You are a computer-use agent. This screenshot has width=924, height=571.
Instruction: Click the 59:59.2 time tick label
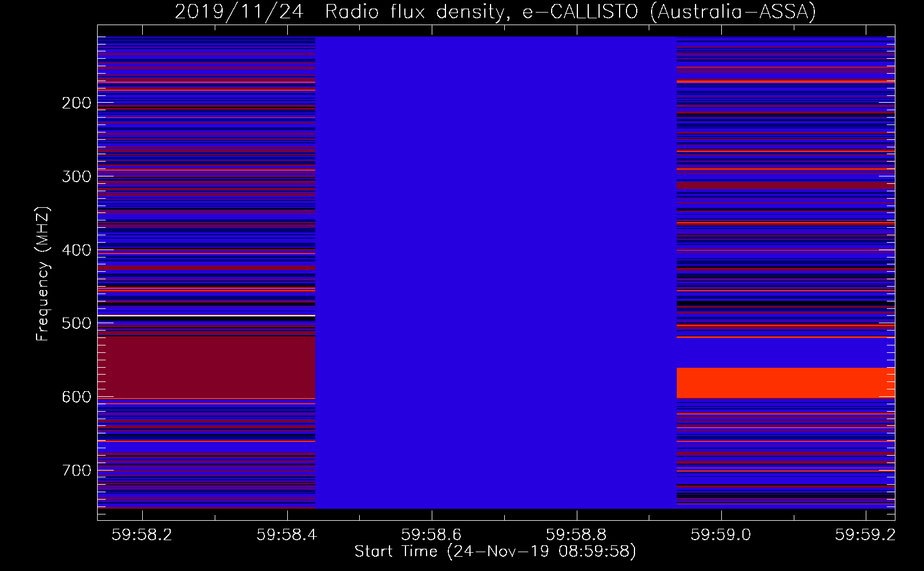coord(865,534)
